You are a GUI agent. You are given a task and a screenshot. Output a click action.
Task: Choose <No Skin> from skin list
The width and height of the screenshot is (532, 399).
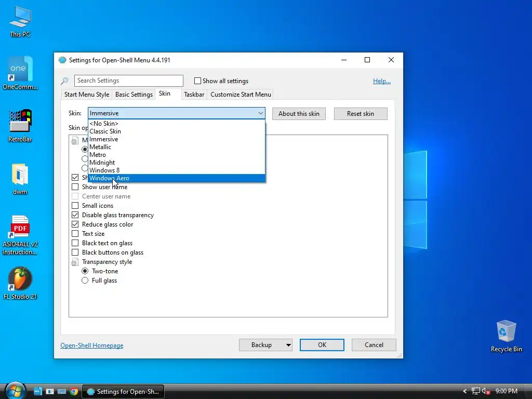(177, 124)
